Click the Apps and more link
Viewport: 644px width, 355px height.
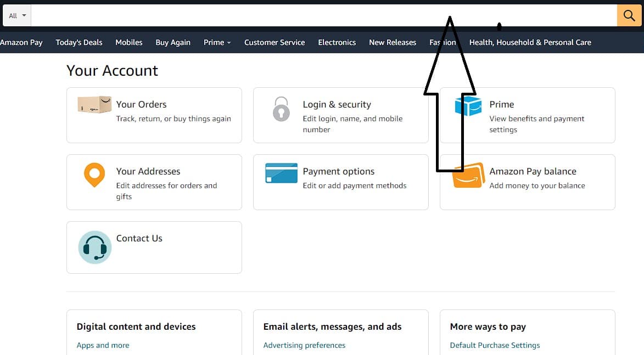[x=103, y=345]
